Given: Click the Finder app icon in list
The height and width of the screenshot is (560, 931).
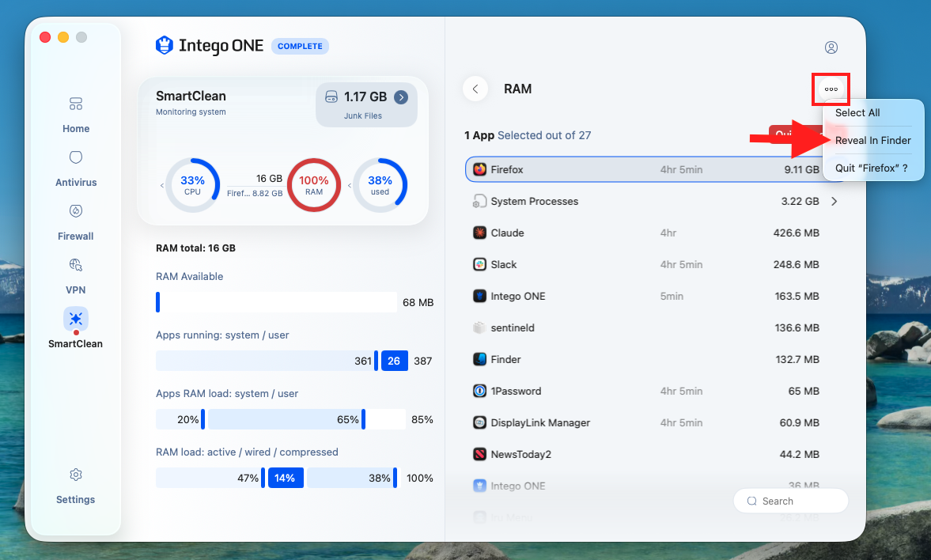Looking at the screenshot, I should pyautogui.click(x=480, y=359).
